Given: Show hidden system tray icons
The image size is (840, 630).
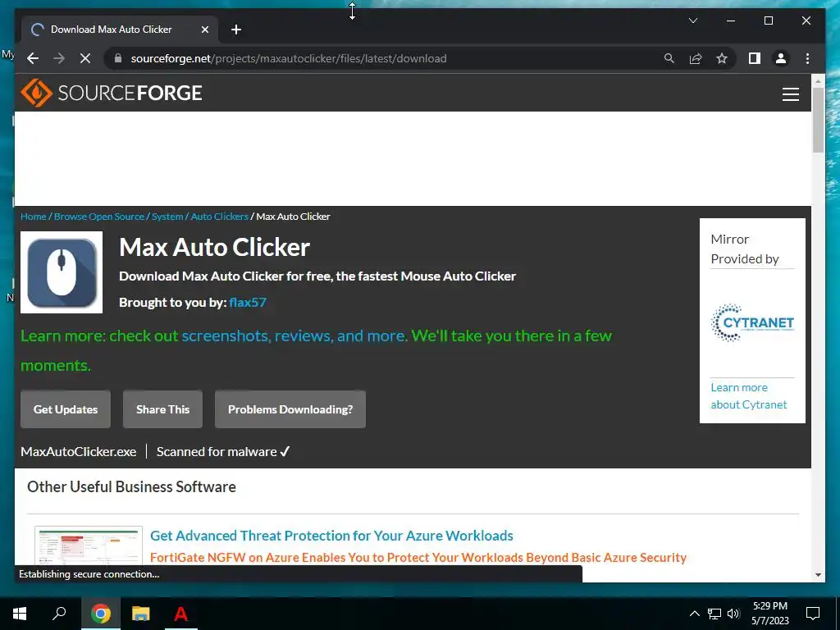Looking at the screenshot, I should pos(694,614).
